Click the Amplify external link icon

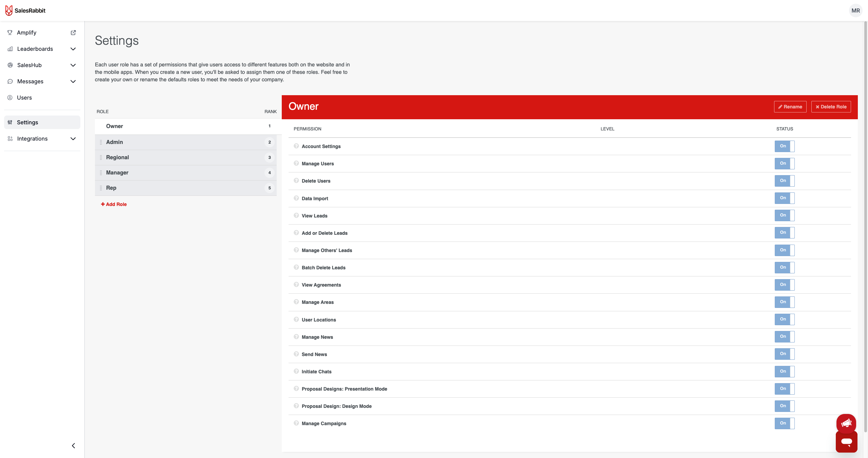pyautogui.click(x=73, y=33)
